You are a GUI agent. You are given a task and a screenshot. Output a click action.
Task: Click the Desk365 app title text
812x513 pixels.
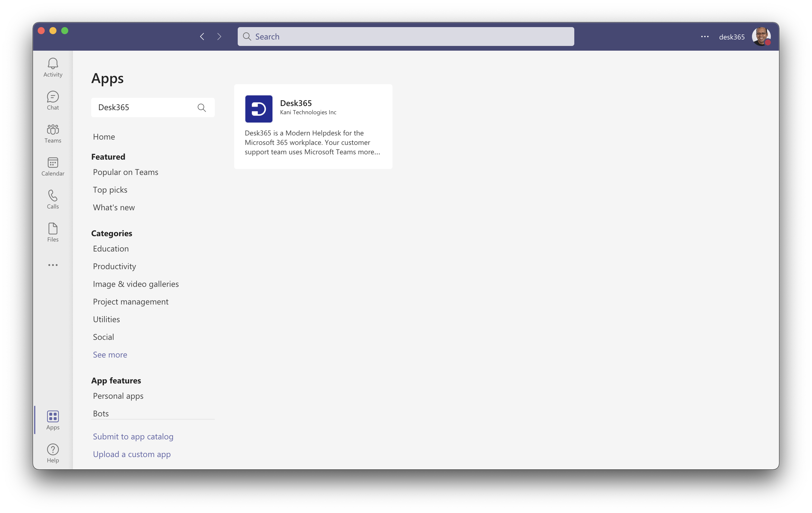(x=296, y=103)
